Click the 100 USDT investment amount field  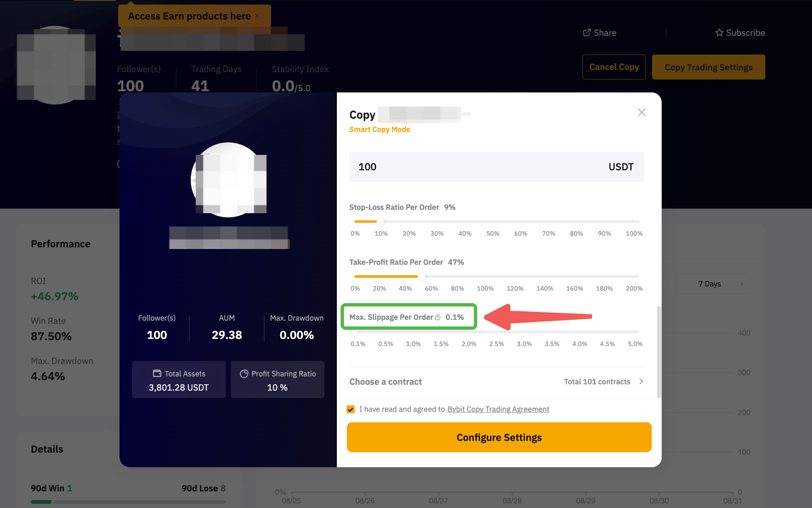point(479,167)
